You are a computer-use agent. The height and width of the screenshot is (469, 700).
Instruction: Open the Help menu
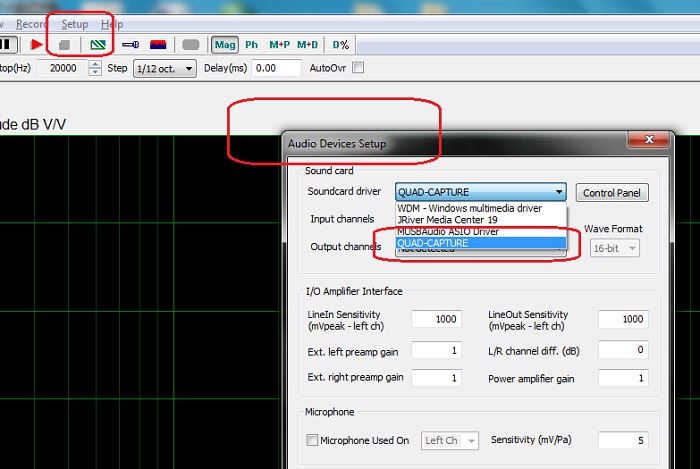coord(112,23)
